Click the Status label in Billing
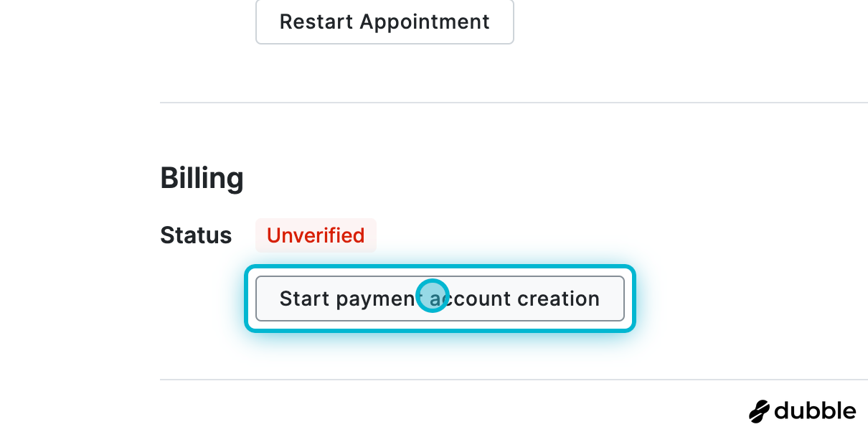Image resolution: width=868 pixels, height=432 pixels. (196, 235)
